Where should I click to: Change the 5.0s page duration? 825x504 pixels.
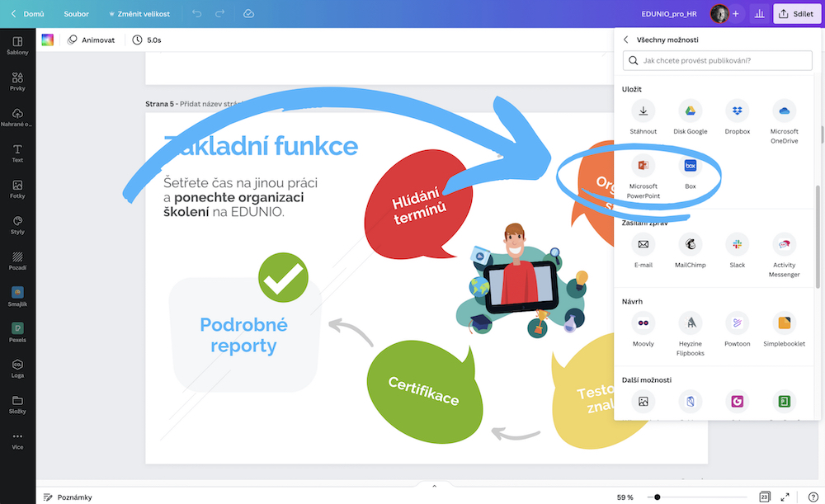click(x=147, y=40)
